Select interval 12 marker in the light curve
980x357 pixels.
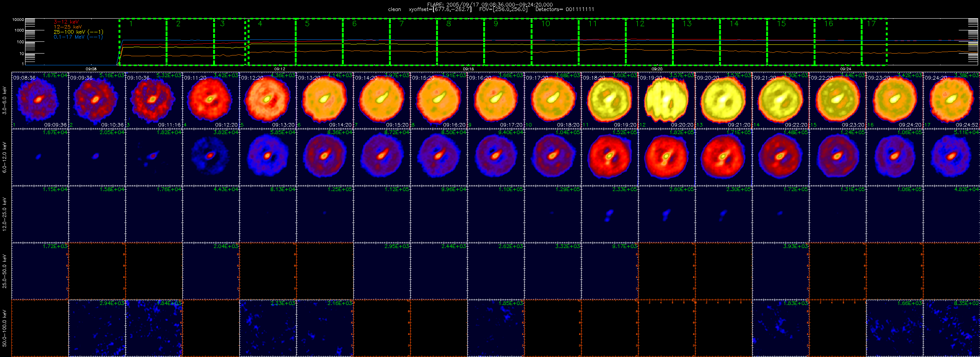(640, 24)
